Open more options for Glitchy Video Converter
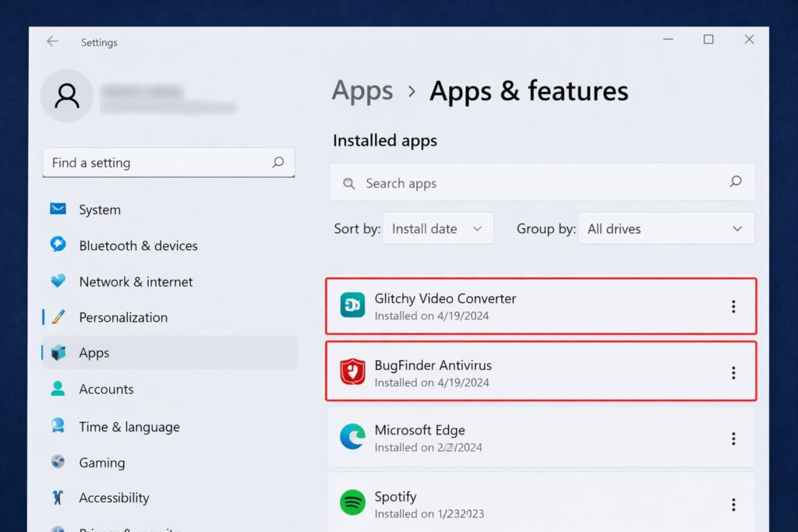 (x=733, y=306)
